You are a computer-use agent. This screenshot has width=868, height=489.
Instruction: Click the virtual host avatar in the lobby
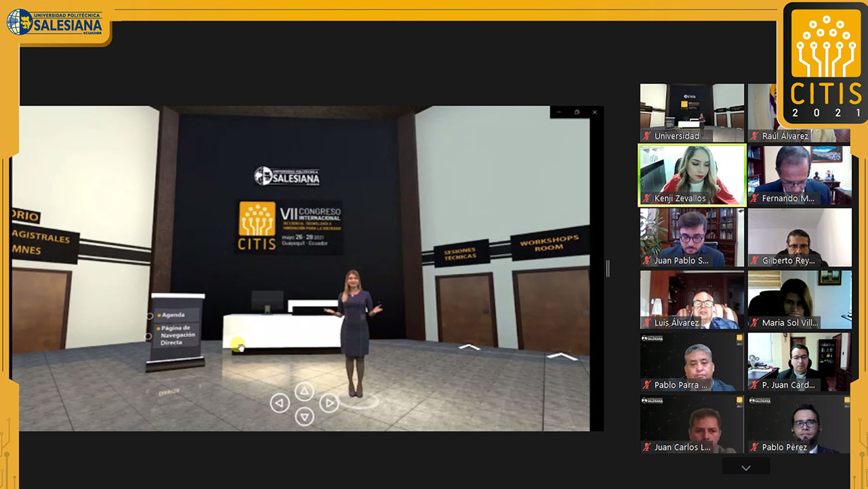pos(354,333)
